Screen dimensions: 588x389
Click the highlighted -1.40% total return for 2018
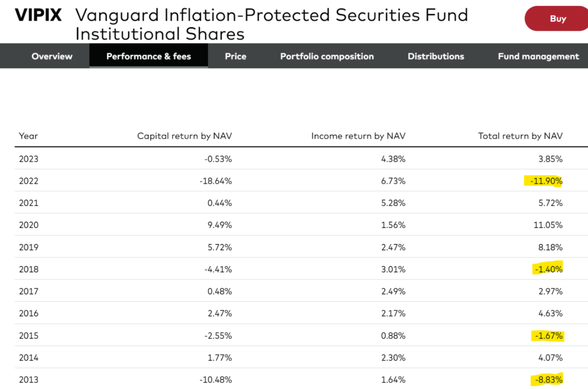pos(548,269)
